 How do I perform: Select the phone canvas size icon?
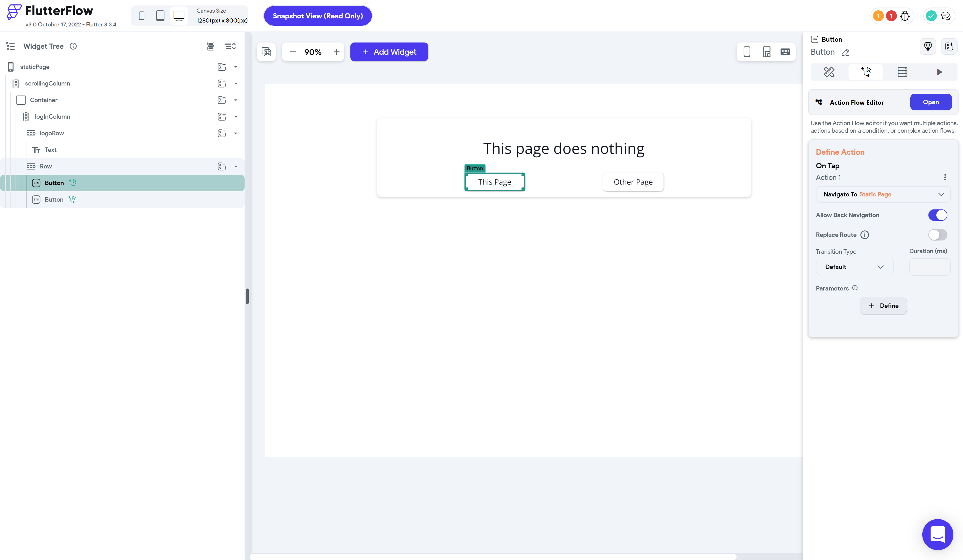[x=141, y=16]
